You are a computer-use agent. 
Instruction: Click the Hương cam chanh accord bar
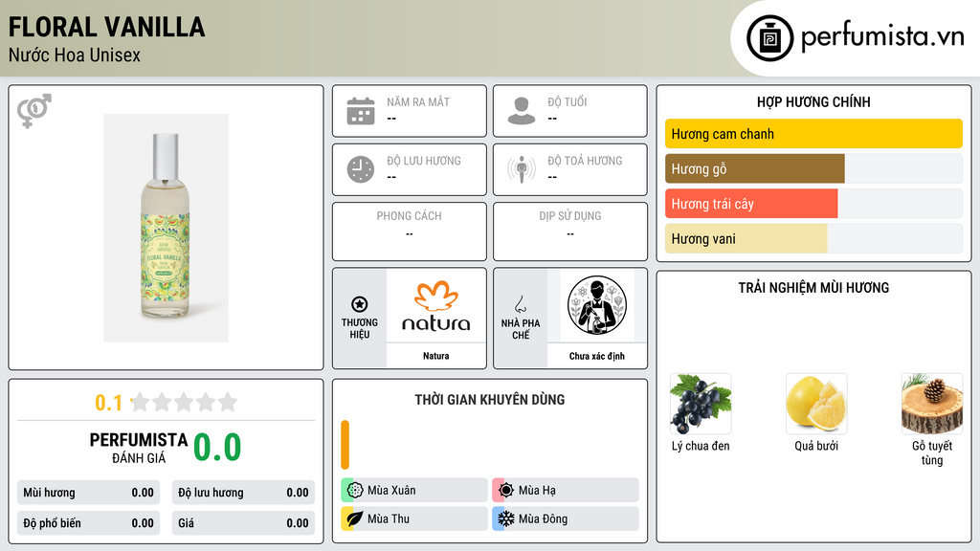pyautogui.click(x=813, y=134)
